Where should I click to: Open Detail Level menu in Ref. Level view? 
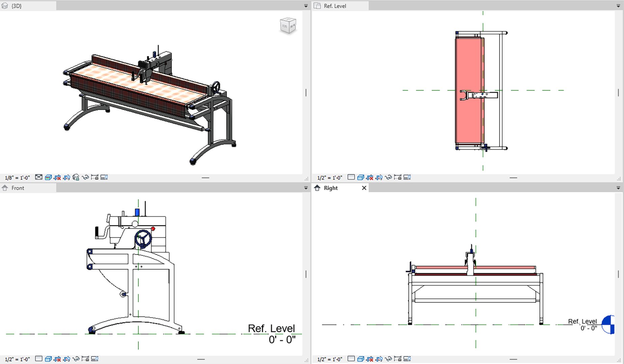pyautogui.click(x=351, y=177)
